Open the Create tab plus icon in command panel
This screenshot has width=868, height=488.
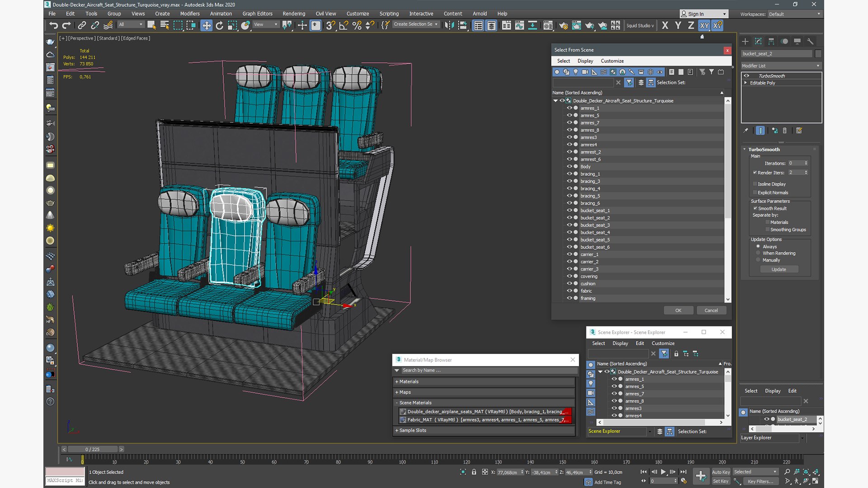pyautogui.click(x=745, y=41)
